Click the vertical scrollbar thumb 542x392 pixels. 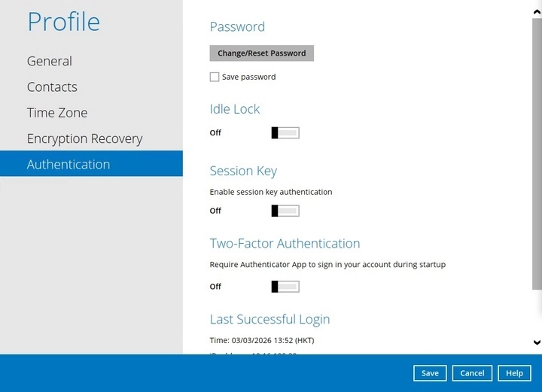pos(536,150)
